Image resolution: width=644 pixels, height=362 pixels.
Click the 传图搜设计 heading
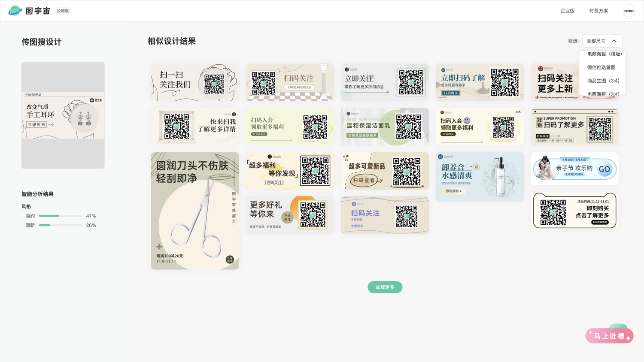[x=42, y=42]
